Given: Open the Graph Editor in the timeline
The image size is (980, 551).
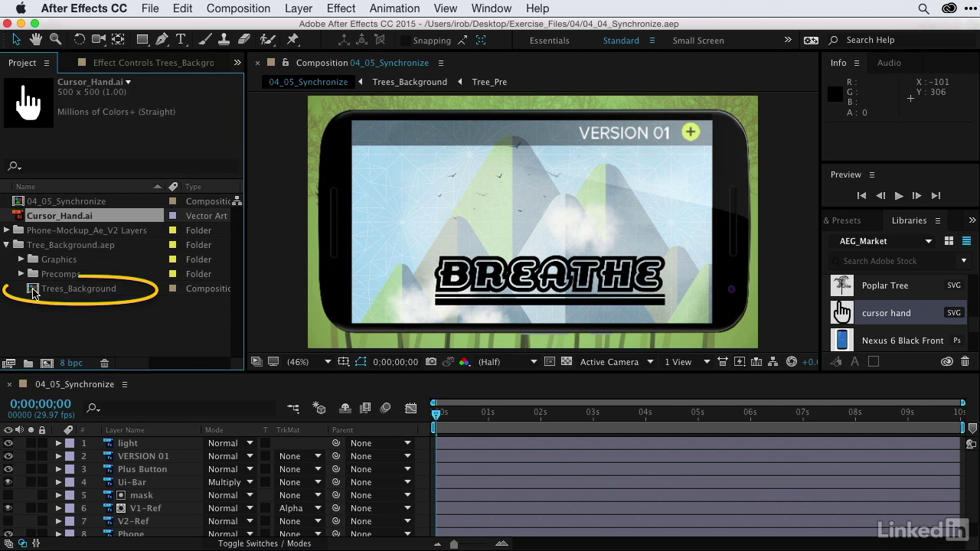Looking at the screenshot, I should pos(411,409).
